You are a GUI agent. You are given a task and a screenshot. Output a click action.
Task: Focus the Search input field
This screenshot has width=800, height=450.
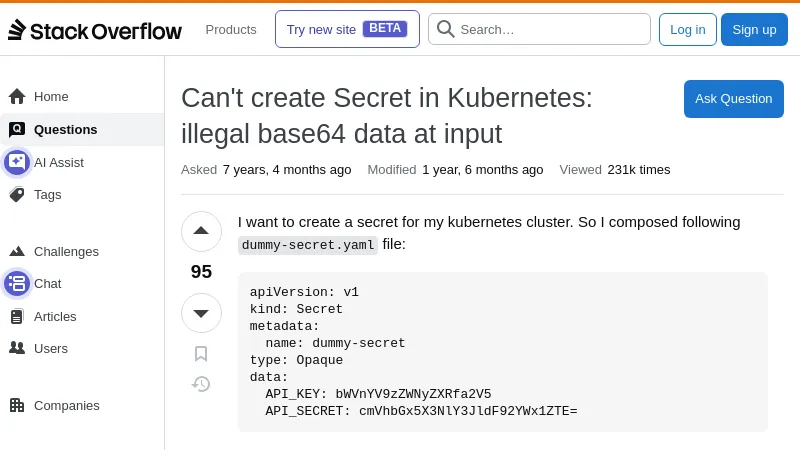[x=550, y=30]
